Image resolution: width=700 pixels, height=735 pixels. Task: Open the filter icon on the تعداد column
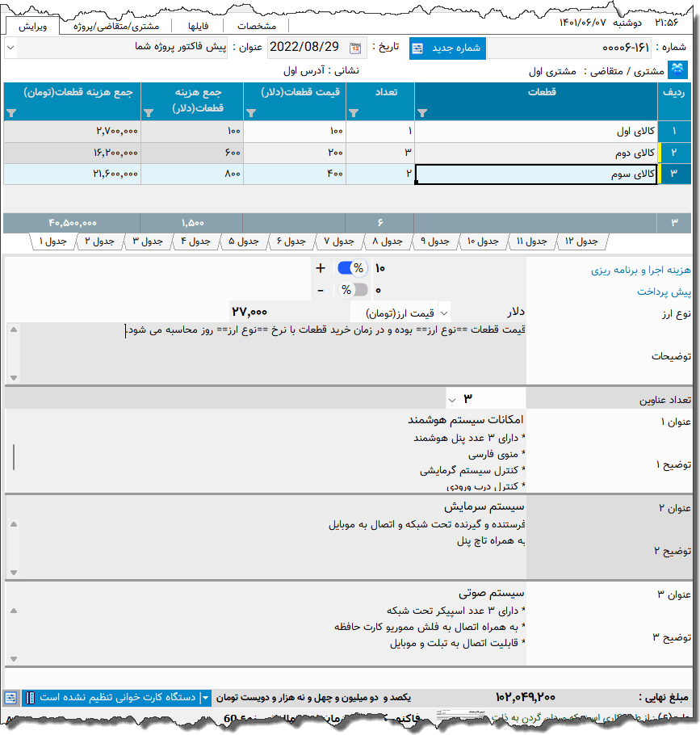tap(353, 114)
